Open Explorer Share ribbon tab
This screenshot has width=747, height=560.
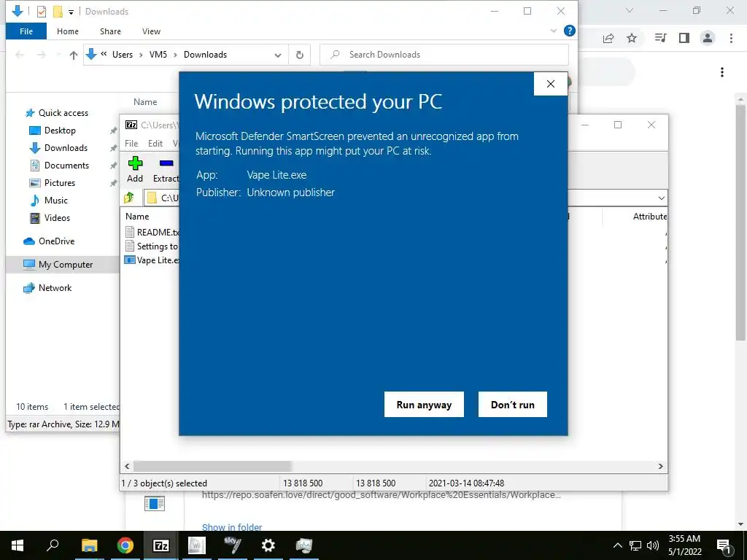[x=111, y=31]
